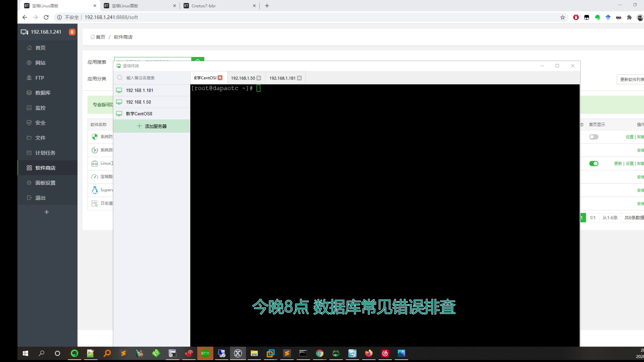Focus the 输入备注名搜索 search field
This screenshot has height=362, width=644.
152,78
